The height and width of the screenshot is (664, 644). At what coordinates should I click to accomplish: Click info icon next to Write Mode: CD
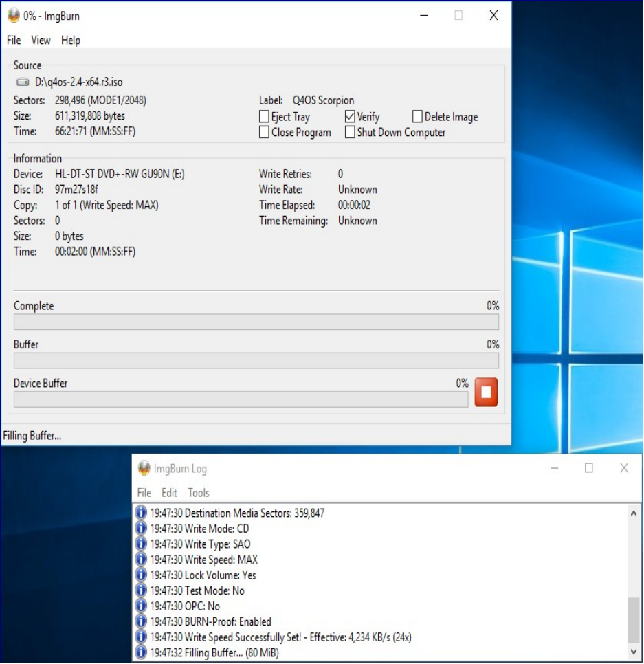[142, 529]
